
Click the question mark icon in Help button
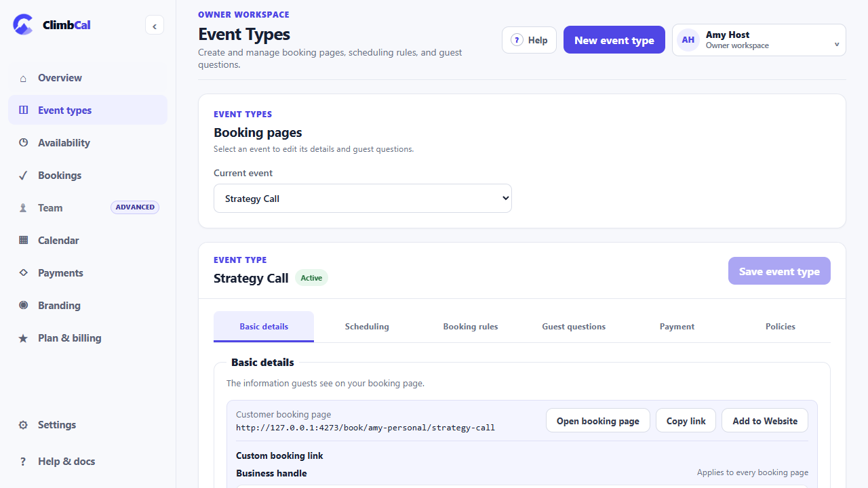(x=517, y=40)
